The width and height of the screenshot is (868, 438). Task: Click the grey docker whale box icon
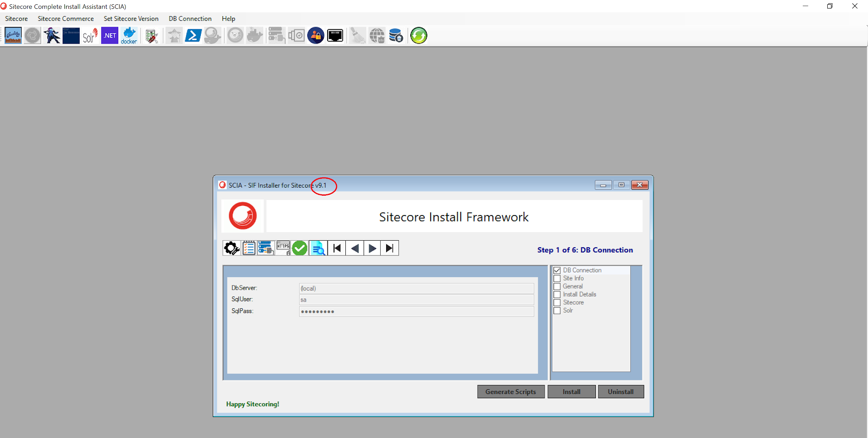tap(255, 36)
